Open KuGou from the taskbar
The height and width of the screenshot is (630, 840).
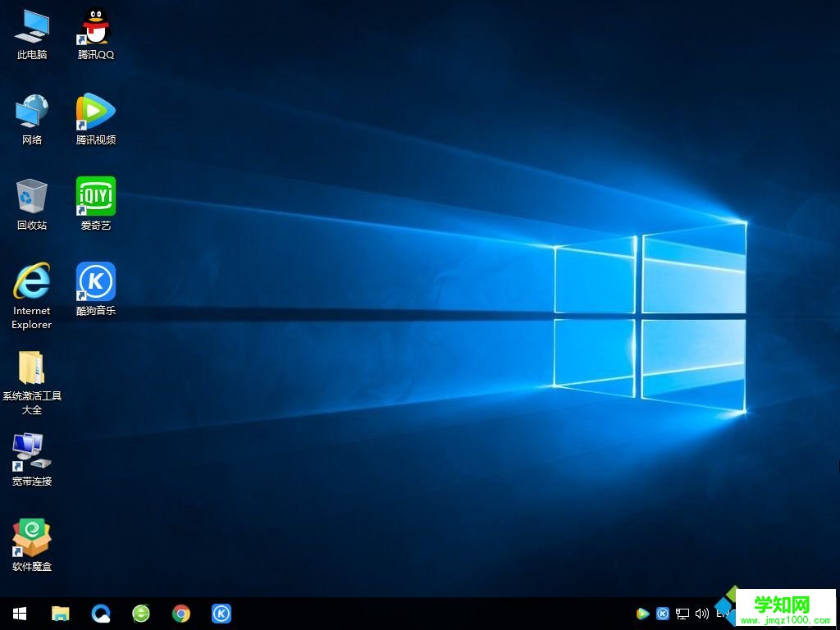pyautogui.click(x=221, y=613)
